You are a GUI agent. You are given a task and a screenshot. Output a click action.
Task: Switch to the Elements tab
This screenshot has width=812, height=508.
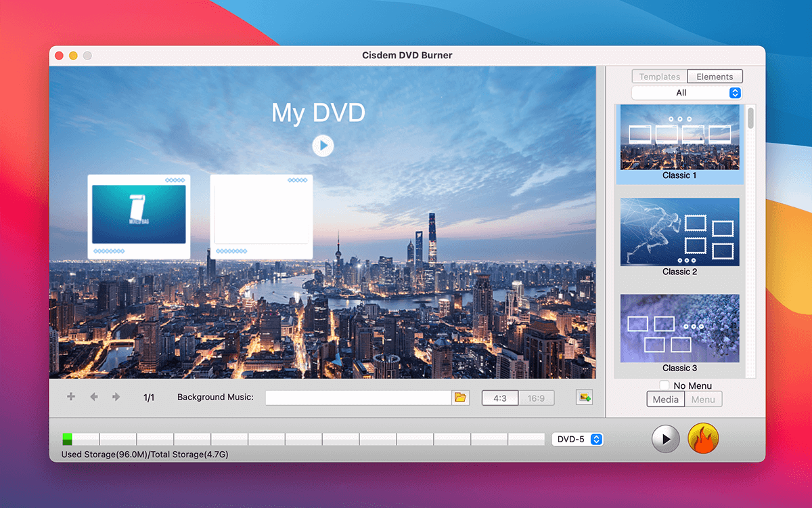[x=715, y=77]
